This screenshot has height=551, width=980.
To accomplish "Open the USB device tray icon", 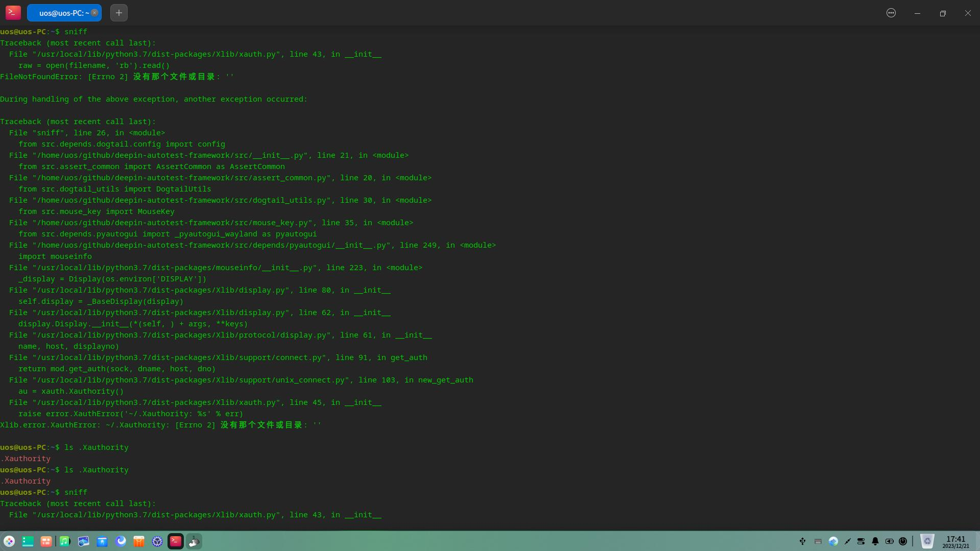I will (x=802, y=541).
